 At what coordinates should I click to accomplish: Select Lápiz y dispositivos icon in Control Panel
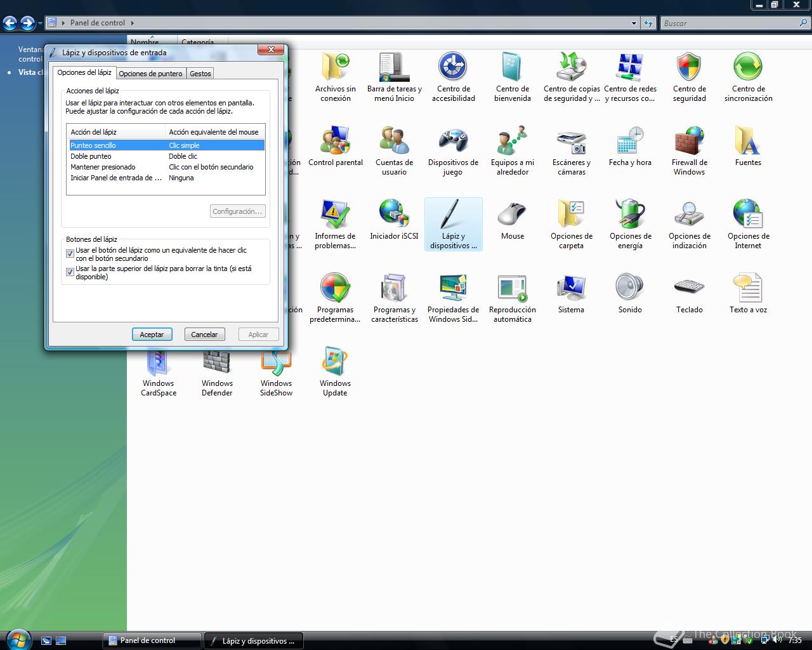[x=453, y=225]
